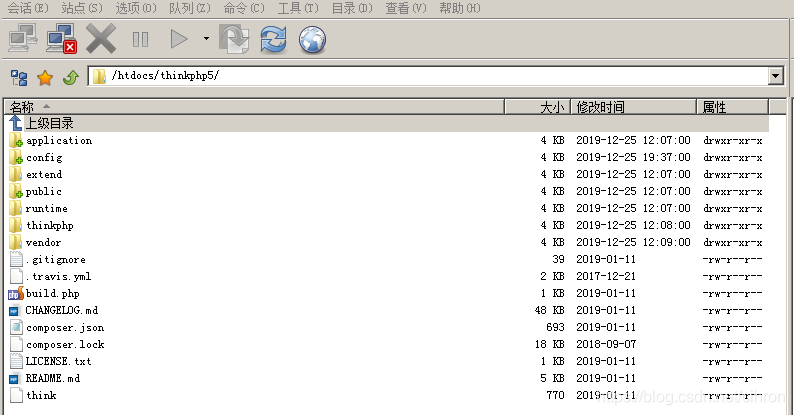Viewport: 794px width, 415px height.
Task: Select the application folder icon
Action: [x=16, y=141]
